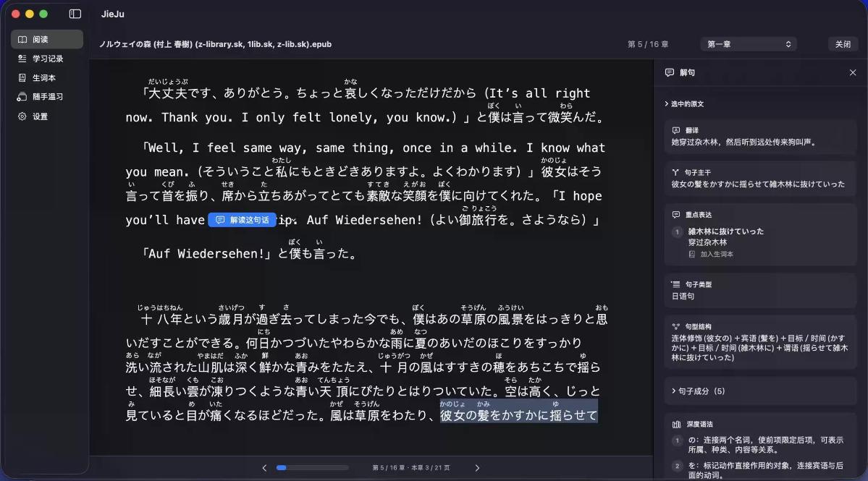Image resolution: width=868 pixels, height=481 pixels.
Task: Click the 句子主干 branch icon
Action: coord(676,172)
